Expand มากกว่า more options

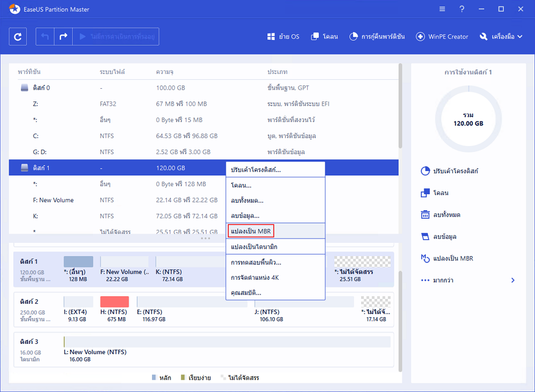tap(468, 280)
